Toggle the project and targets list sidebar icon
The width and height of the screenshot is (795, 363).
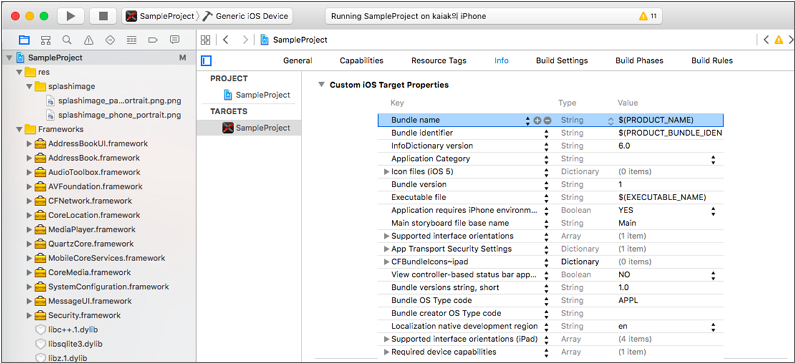[x=206, y=61]
